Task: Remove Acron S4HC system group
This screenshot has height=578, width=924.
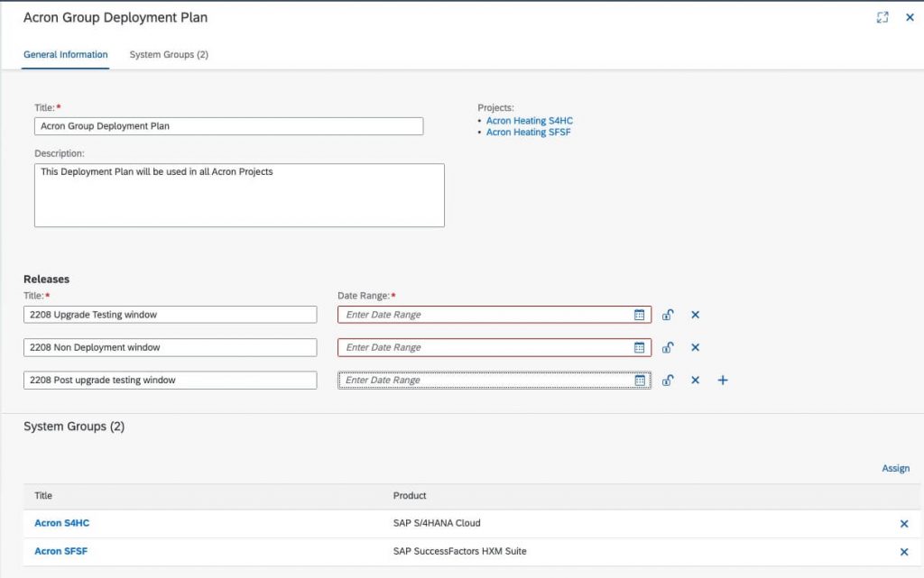Action: click(x=904, y=524)
